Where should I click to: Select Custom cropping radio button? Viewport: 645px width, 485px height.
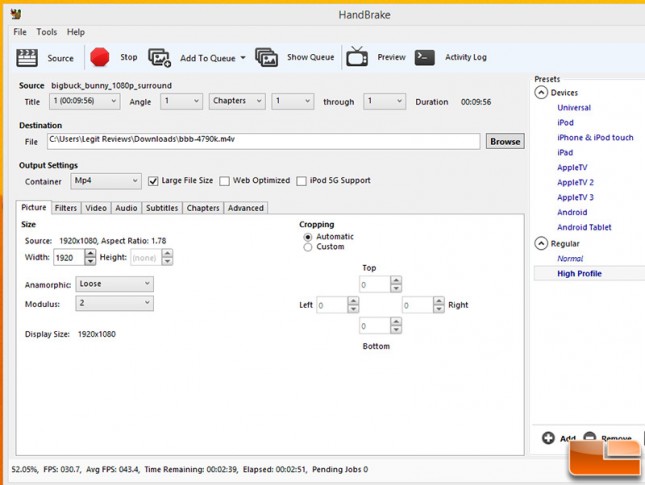[x=307, y=247]
